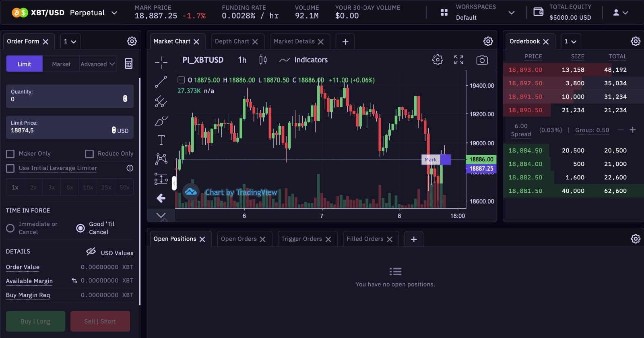Open the order calculator icon
The width and height of the screenshot is (644, 338).
[128, 64]
